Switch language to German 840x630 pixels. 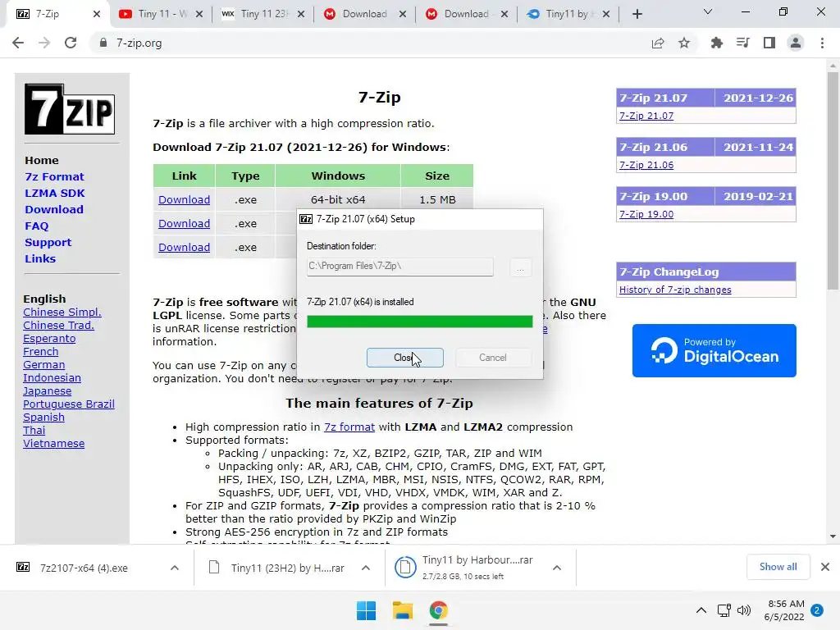44,365
